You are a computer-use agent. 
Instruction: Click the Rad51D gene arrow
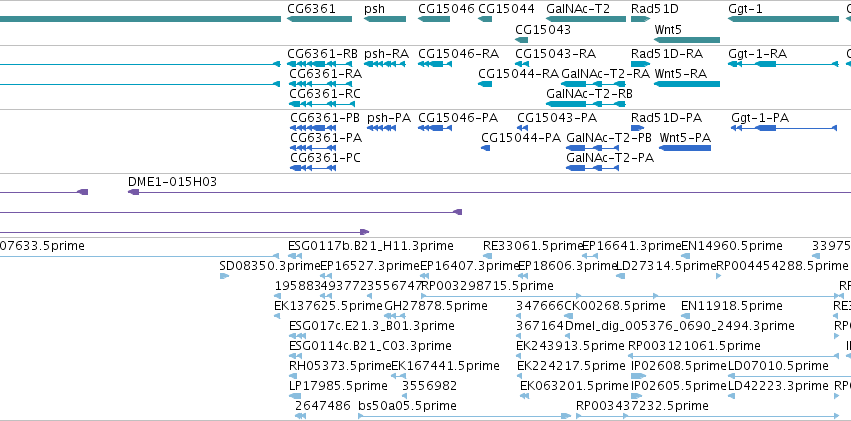point(640,20)
